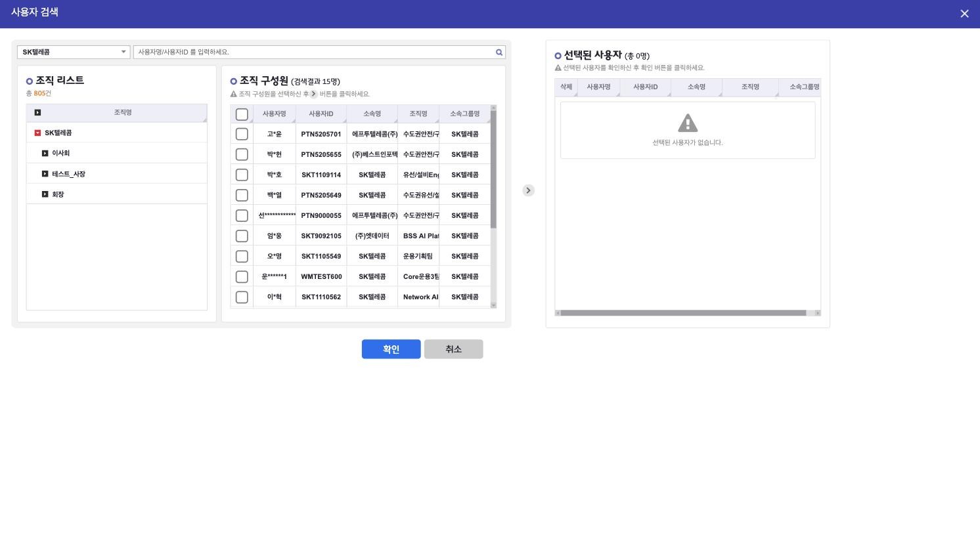Select 테스트_사장 in the organization tree
Viewport: 980px width, 533px height.
point(69,174)
